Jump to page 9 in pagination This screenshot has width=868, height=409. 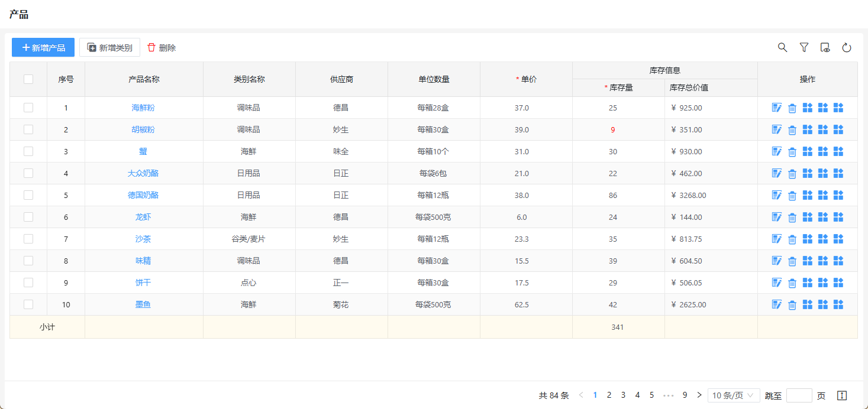(685, 395)
